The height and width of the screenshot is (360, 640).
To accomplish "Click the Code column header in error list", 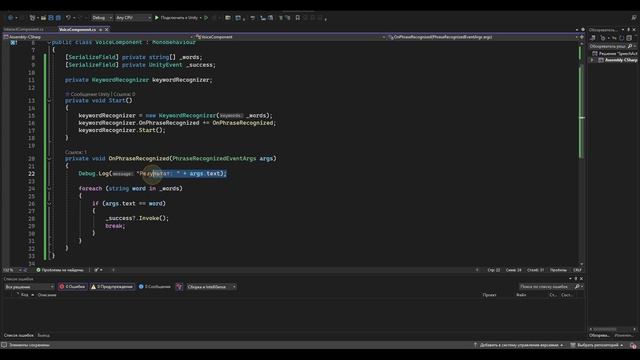I will point(24,295).
